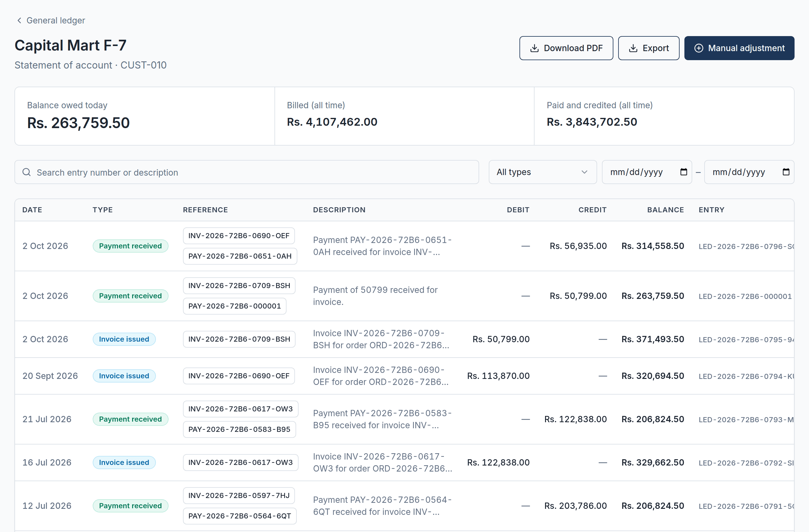Click the DEBIT column header
The image size is (809, 532).
(518, 210)
